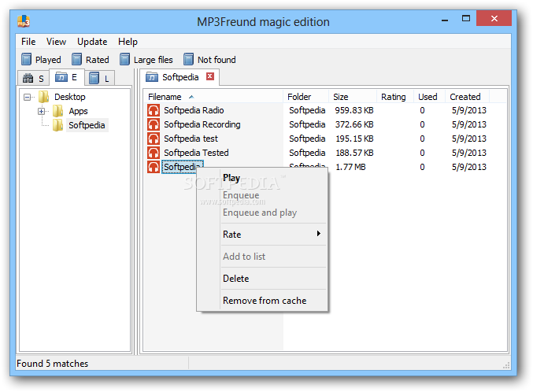Viewport: 533px width, 392px height.
Task: Switch to the E explorer tab
Action: [67, 77]
